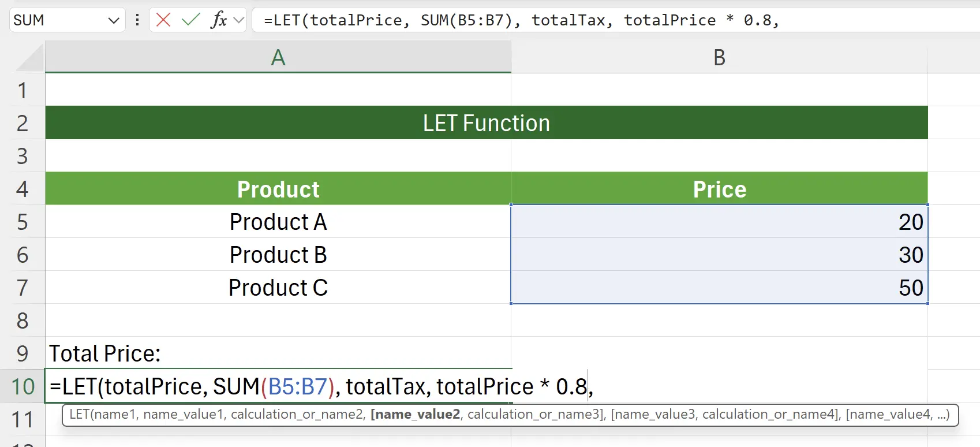
Task: Expand the fx function dropdown arrow
Action: (x=238, y=21)
